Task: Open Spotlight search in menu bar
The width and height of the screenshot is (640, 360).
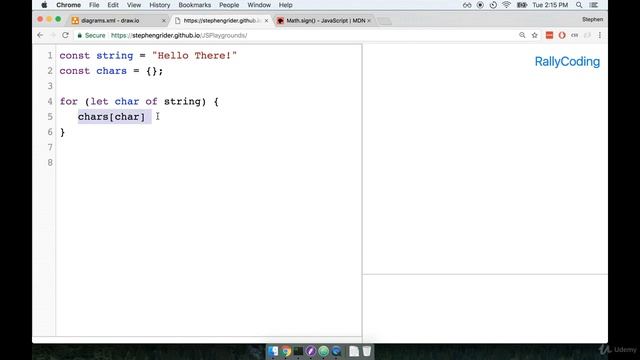Action: coord(579,5)
